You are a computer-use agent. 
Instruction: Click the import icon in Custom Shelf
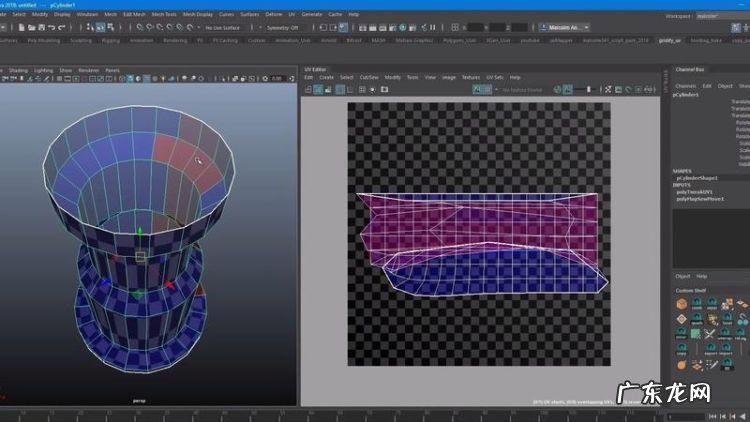point(726,346)
